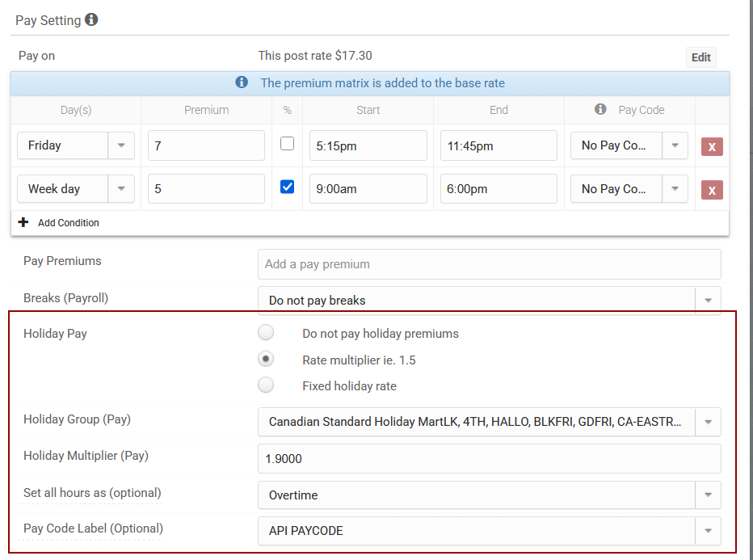
Task: Select Rate multiplier ie. 1.5 option
Action: tap(266, 359)
